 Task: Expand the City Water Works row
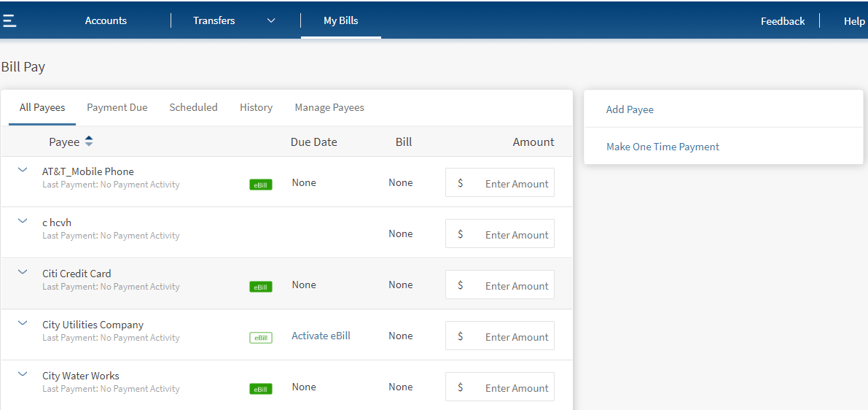(23, 374)
